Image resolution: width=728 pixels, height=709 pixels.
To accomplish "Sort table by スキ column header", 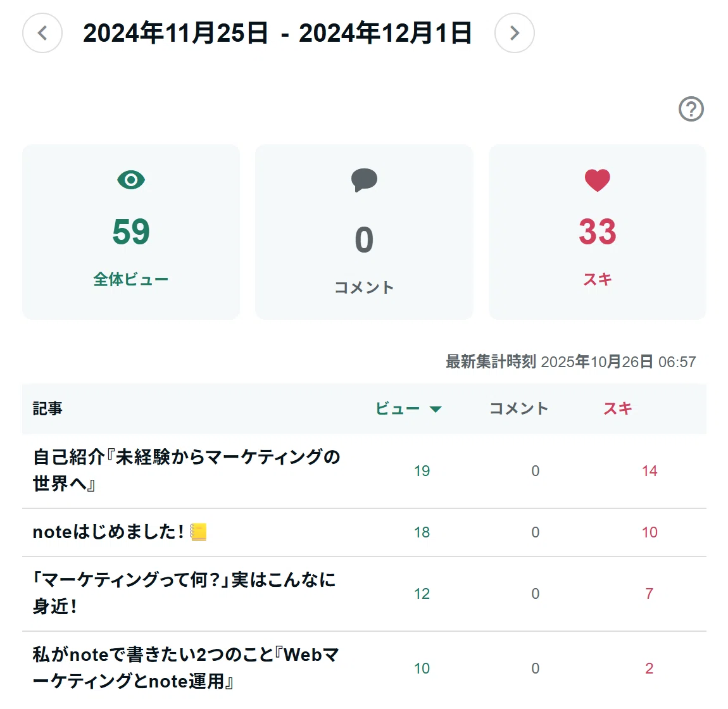I will [617, 408].
